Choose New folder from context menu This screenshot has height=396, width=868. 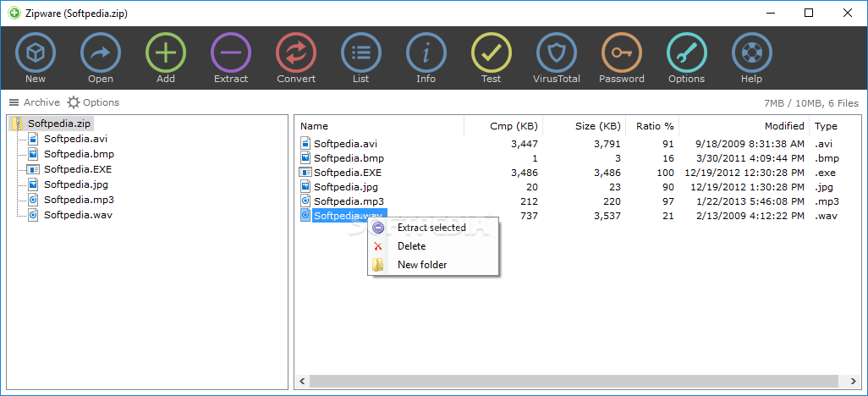422,265
